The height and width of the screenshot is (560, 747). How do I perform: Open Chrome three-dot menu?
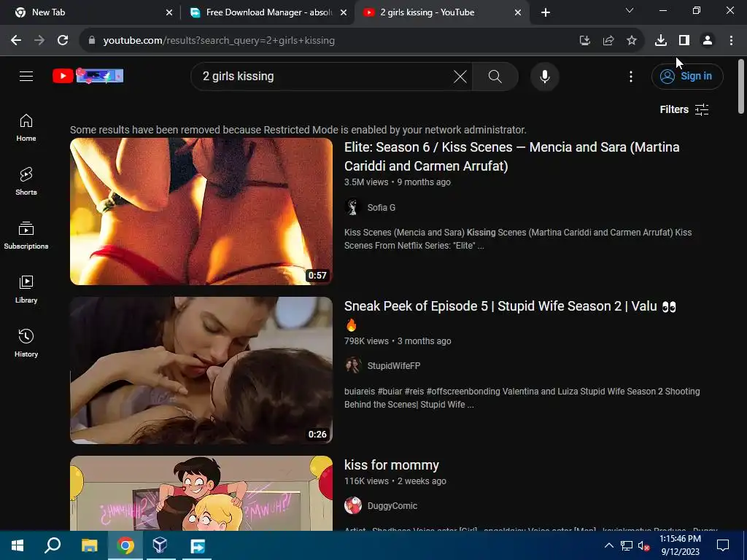pos(731,41)
